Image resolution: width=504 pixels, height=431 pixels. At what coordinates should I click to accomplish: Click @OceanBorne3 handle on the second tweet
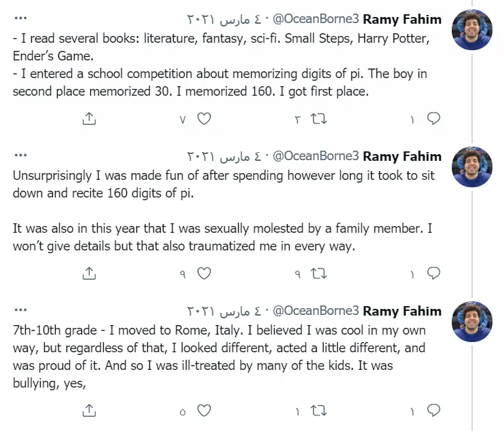[x=315, y=157]
